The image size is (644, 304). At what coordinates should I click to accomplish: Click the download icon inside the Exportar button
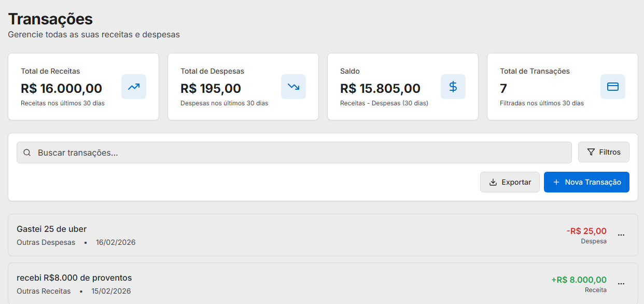(x=492, y=182)
